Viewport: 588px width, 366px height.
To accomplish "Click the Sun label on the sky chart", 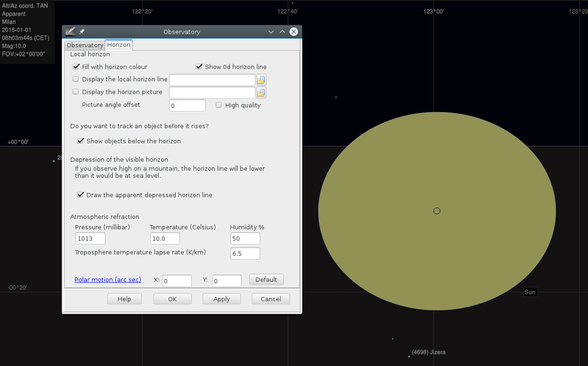I will coord(530,292).
